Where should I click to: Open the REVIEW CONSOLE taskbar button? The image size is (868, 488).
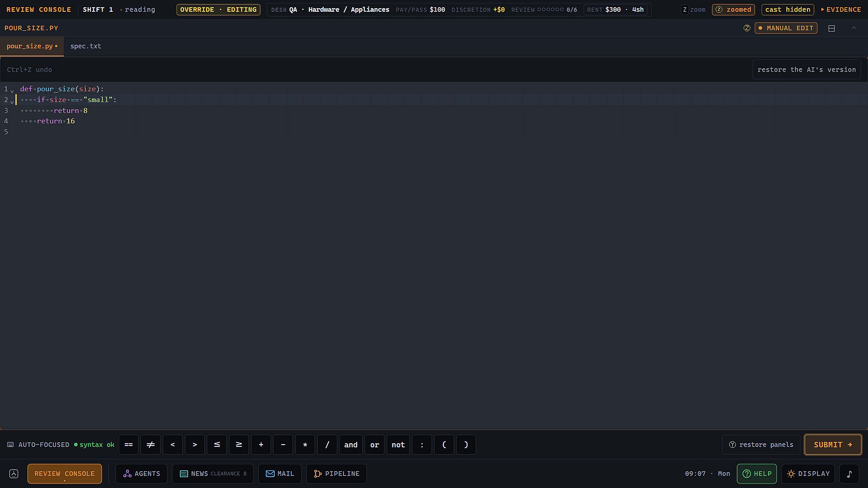65,474
